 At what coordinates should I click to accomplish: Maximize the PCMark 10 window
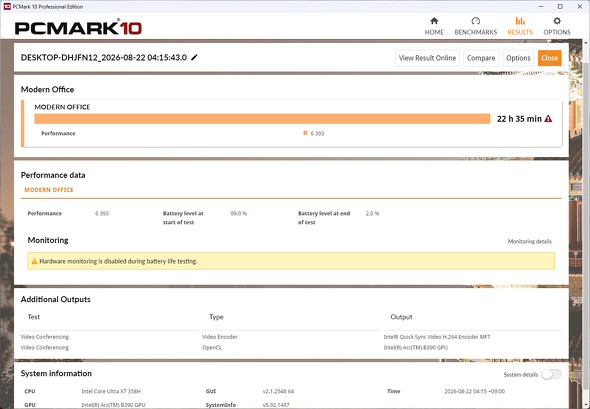click(560, 6)
